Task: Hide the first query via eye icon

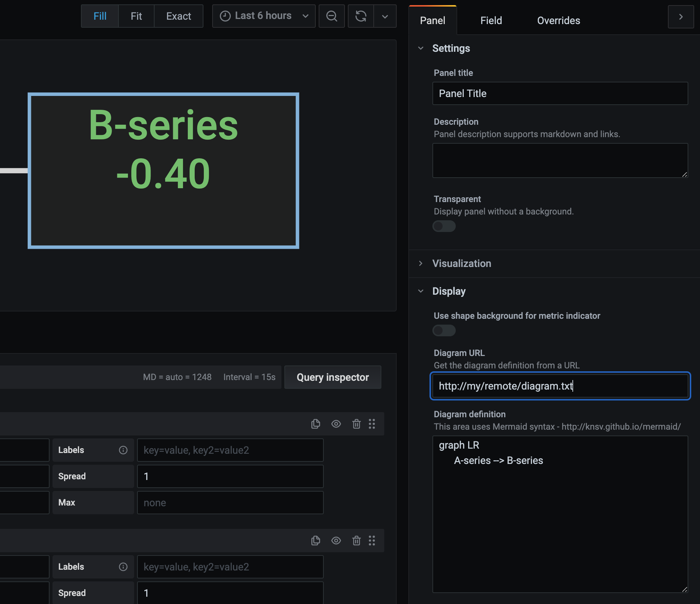Action: [x=336, y=424]
